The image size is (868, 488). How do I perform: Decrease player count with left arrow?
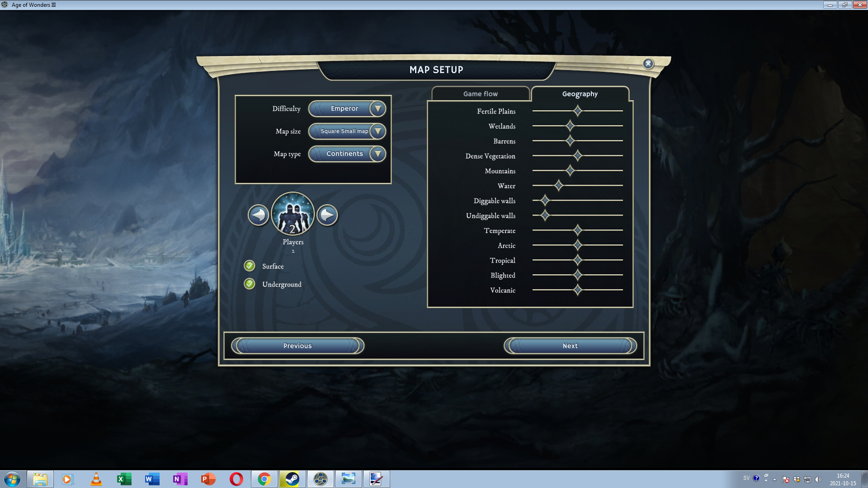pos(259,215)
